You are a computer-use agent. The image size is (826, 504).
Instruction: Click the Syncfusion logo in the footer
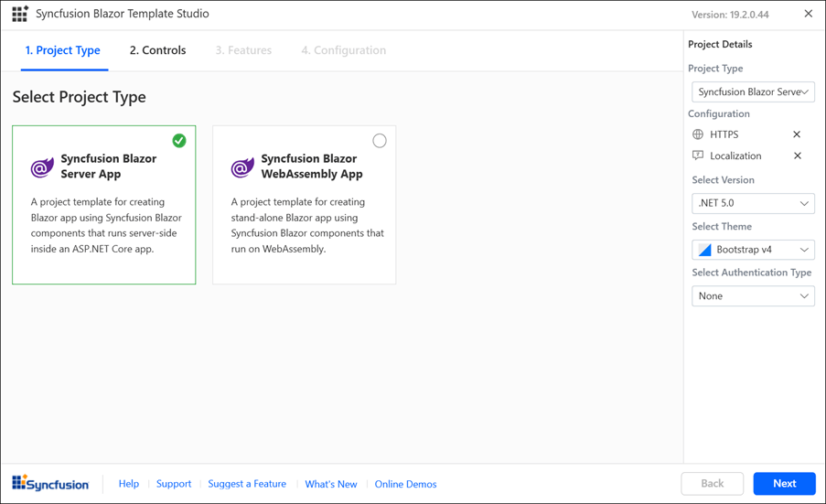pyautogui.click(x=50, y=484)
